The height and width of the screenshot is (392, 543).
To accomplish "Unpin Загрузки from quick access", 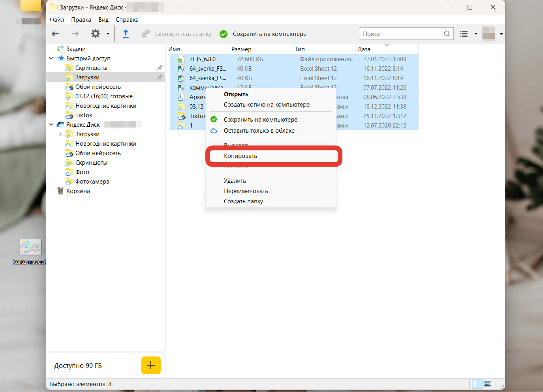I will [x=160, y=77].
